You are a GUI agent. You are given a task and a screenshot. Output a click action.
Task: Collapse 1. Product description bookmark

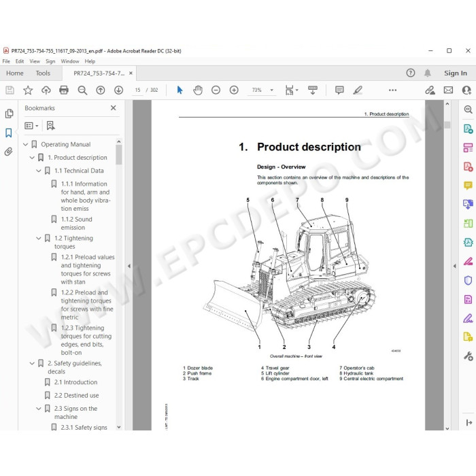[x=32, y=158]
